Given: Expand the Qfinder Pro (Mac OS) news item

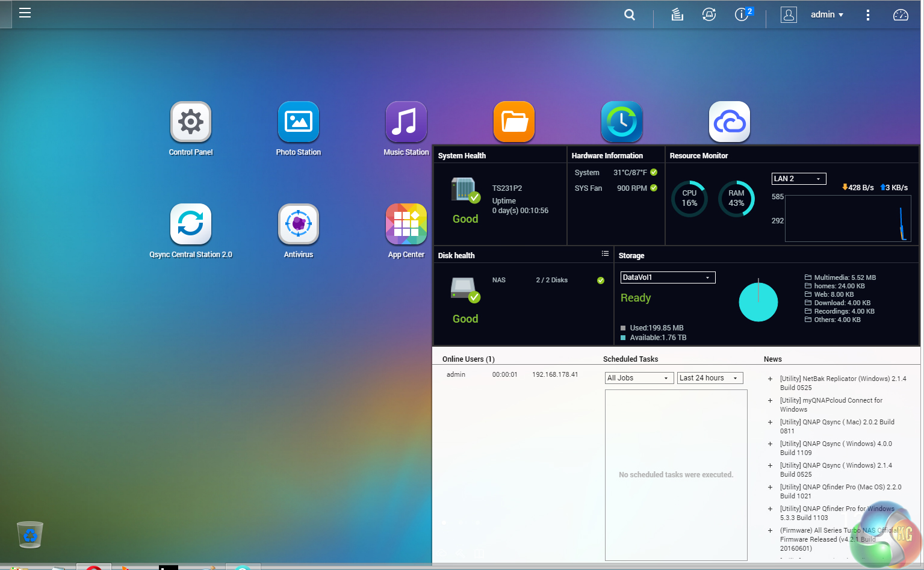Looking at the screenshot, I should click(x=770, y=488).
